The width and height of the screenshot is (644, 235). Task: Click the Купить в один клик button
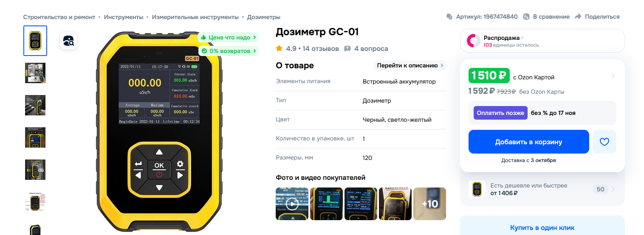pyautogui.click(x=542, y=227)
